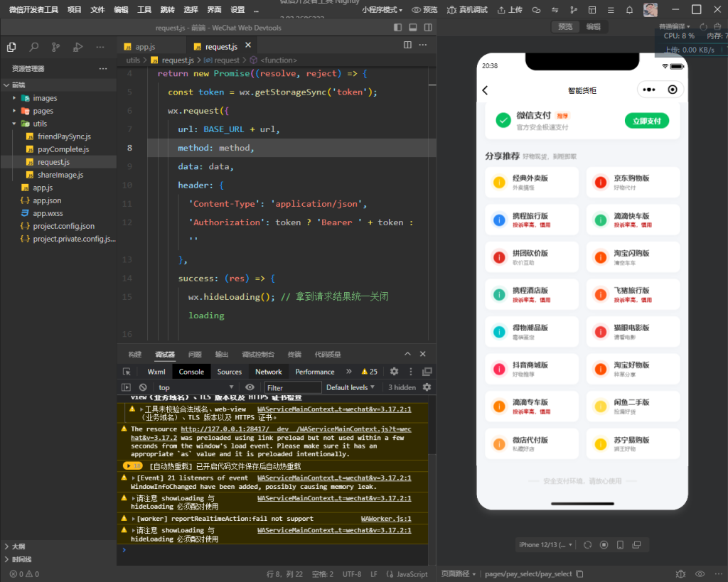The image size is (728, 582).
Task: Open the 小程序模式 mode dropdown
Action: (x=382, y=10)
